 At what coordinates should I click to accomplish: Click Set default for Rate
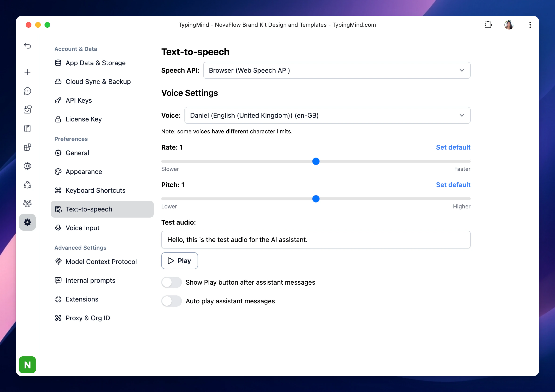click(453, 147)
